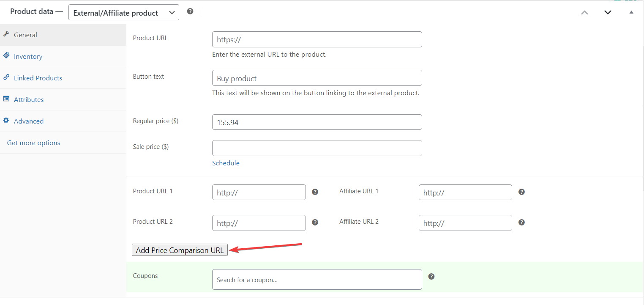Click the help icon beside Coupons field

(x=431, y=276)
